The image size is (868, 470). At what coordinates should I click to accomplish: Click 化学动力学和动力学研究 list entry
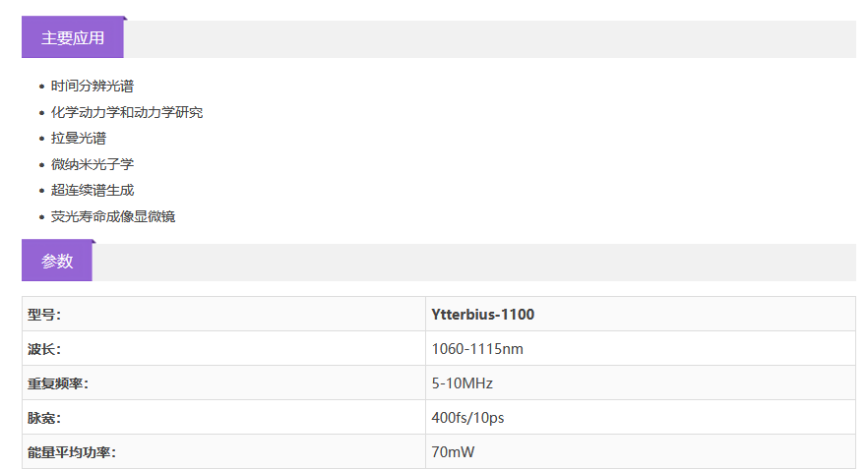(127, 112)
